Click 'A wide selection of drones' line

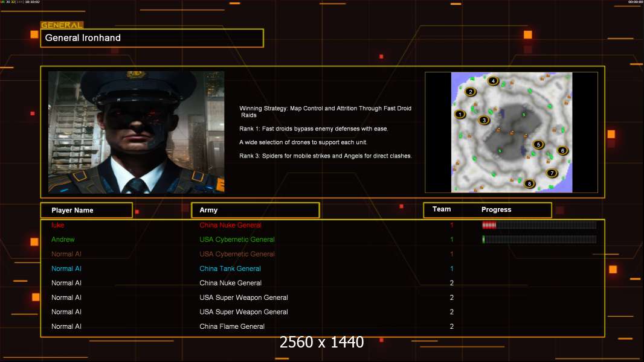click(303, 142)
